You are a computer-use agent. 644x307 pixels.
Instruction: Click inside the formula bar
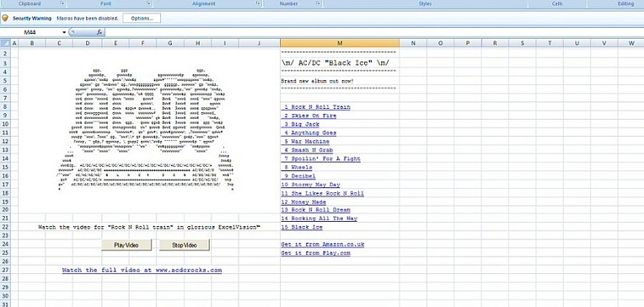coord(373,32)
